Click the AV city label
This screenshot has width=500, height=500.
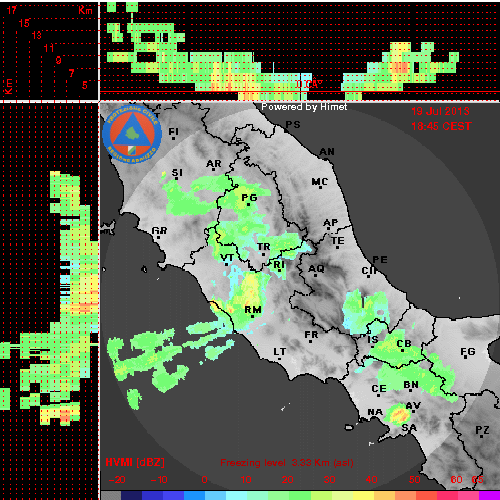413,406
